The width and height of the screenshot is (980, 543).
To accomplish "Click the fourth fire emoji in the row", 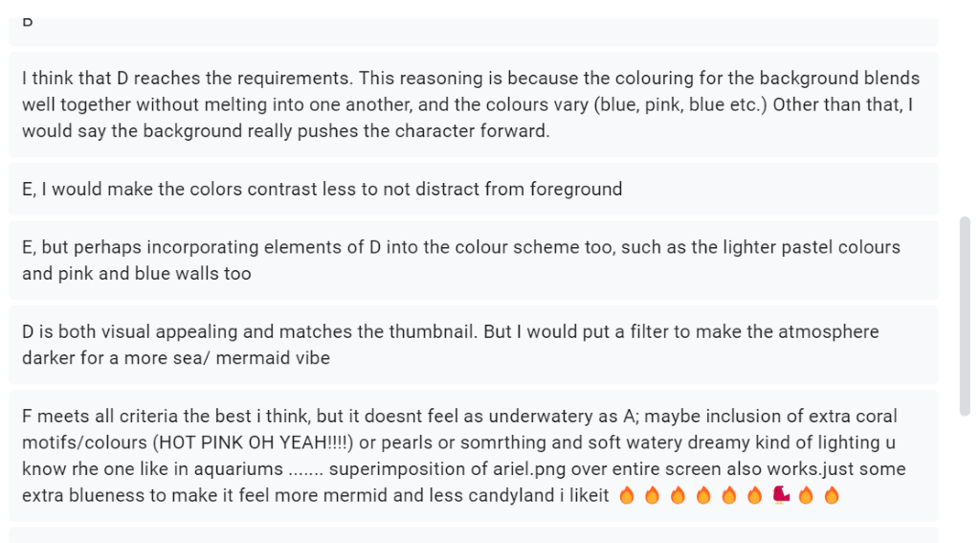I will (x=703, y=495).
